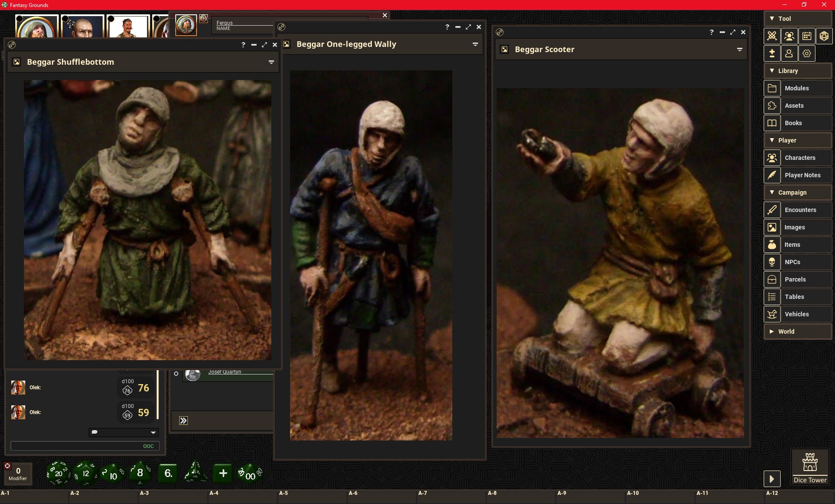Select the mustached character portrait
Image resolution: width=835 pixels, height=504 pixels.
tap(128, 27)
